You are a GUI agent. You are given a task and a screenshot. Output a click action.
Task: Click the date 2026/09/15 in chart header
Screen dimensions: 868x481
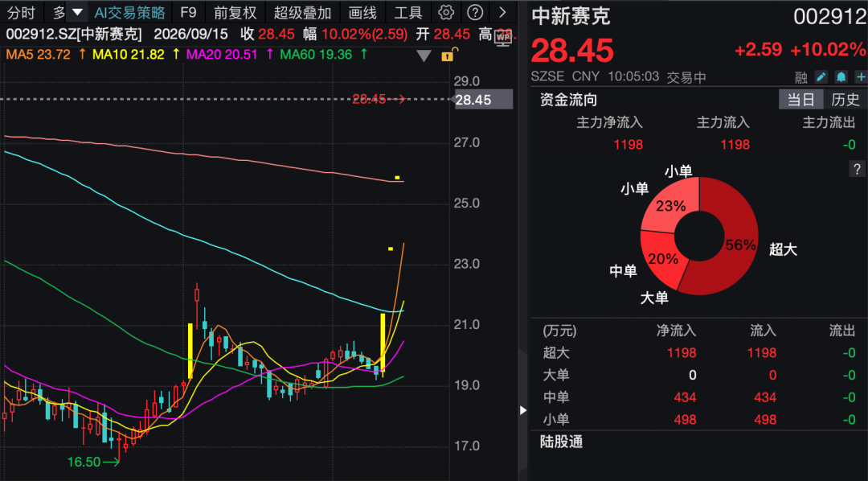point(191,35)
